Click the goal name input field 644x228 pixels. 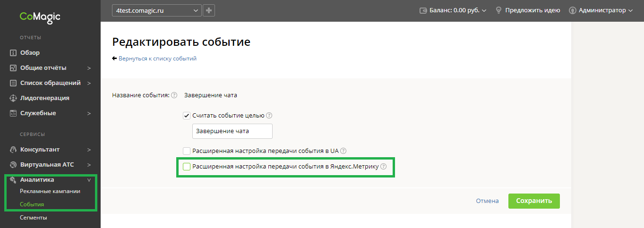point(232,131)
